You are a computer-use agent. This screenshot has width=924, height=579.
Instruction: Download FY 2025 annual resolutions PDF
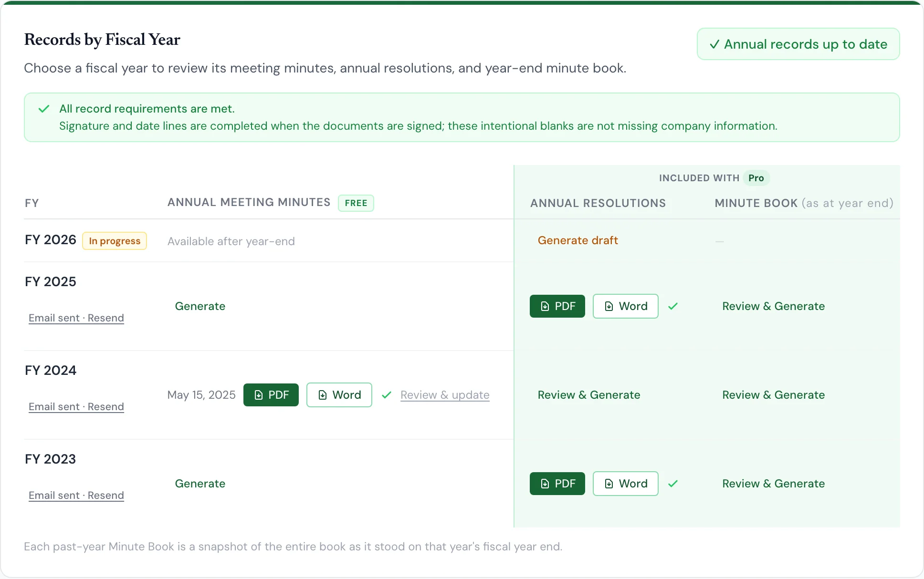[557, 306]
